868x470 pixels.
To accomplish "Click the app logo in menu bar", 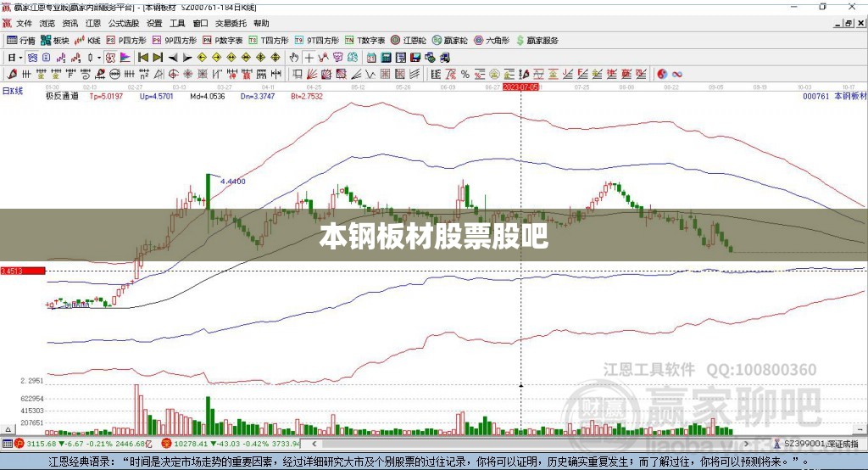I will pos(7,23).
